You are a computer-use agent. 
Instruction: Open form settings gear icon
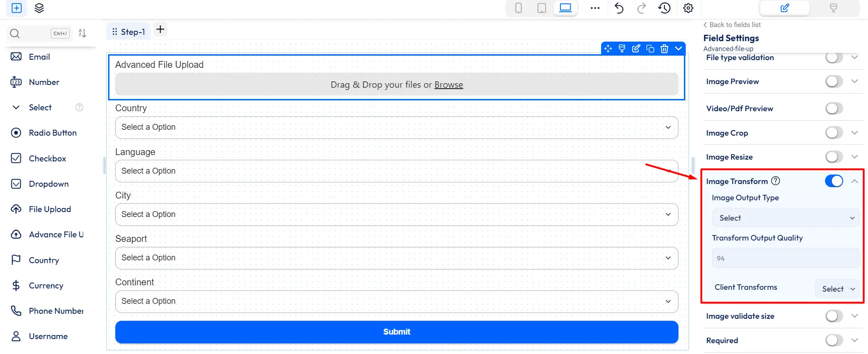[x=688, y=8]
